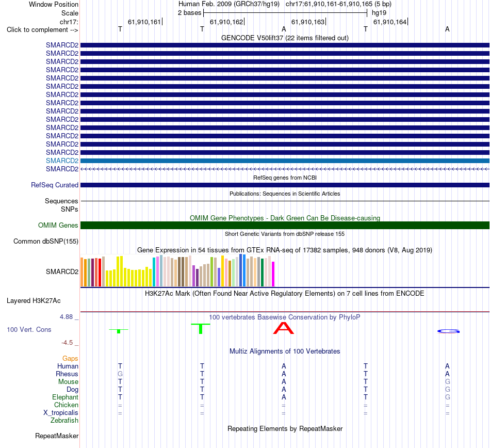The image size is (490, 448).
Task: Open the 100 Vert. Cons track label
Action: (29, 329)
